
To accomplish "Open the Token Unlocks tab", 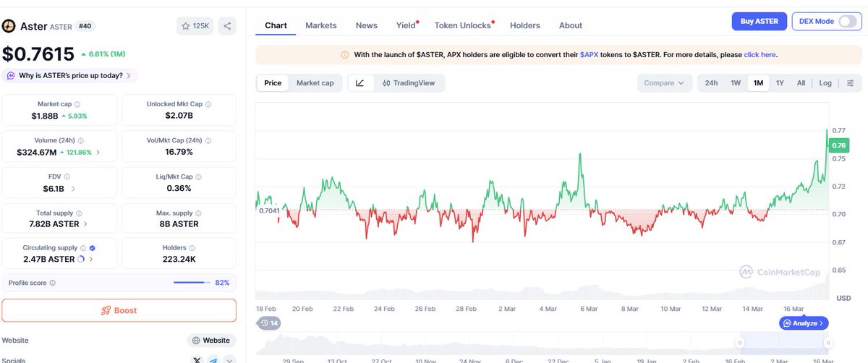I will pyautogui.click(x=463, y=25).
